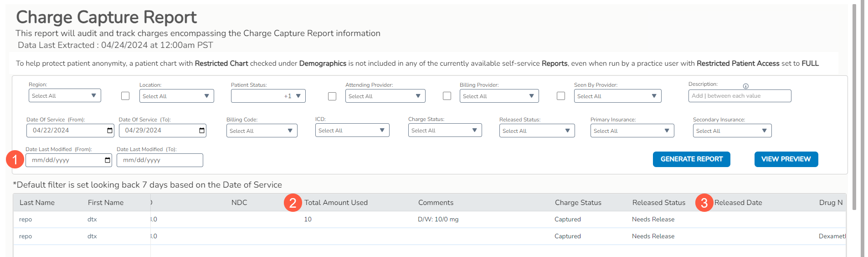
Task: Click the info icon next to Description
Action: tap(746, 86)
